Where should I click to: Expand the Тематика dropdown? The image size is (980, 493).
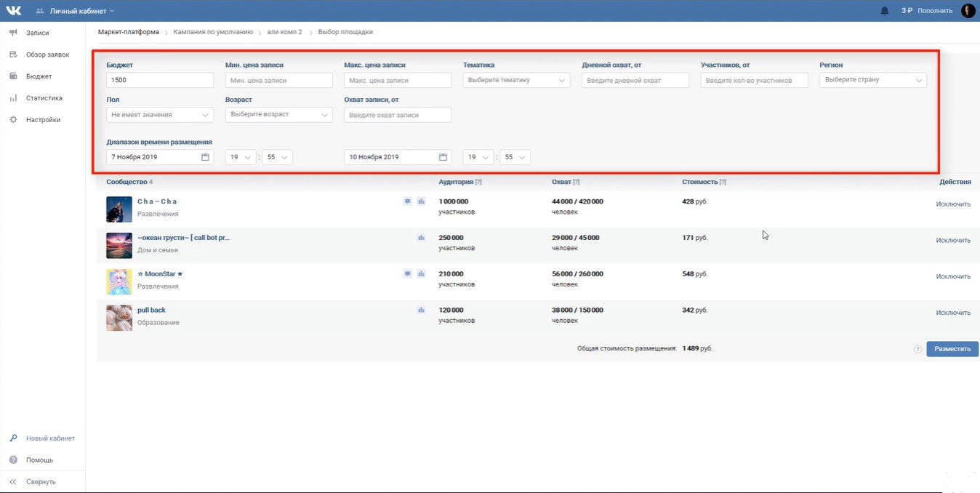point(516,80)
